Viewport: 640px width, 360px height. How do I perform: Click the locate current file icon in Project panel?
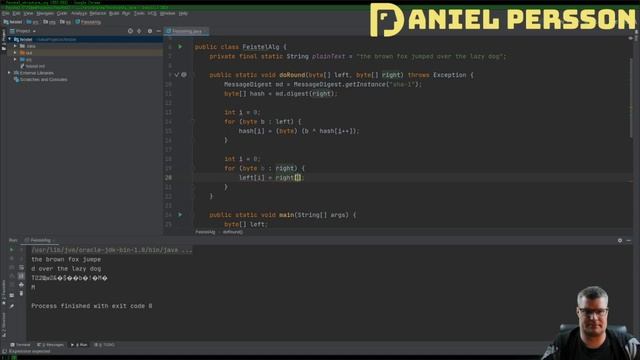pyautogui.click(x=130, y=31)
